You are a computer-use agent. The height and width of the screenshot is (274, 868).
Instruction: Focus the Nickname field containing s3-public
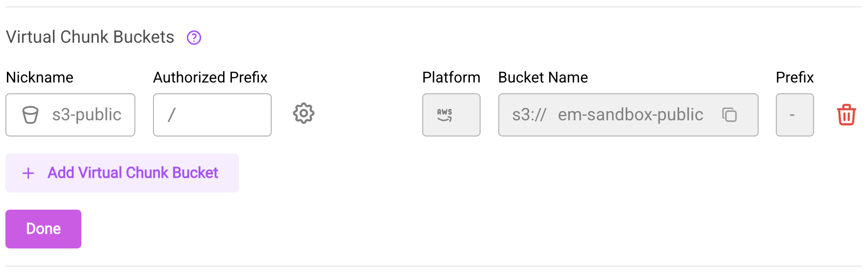pyautogui.click(x=87, y=115)
